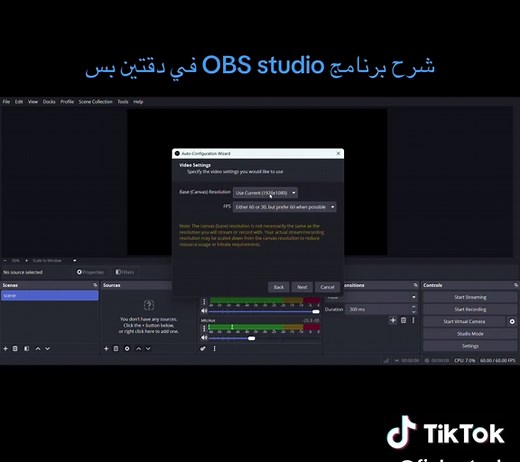This screenshot has height=462, width=520.
Task: Configure virtual camera with gear icon
Action: point(512,321)
